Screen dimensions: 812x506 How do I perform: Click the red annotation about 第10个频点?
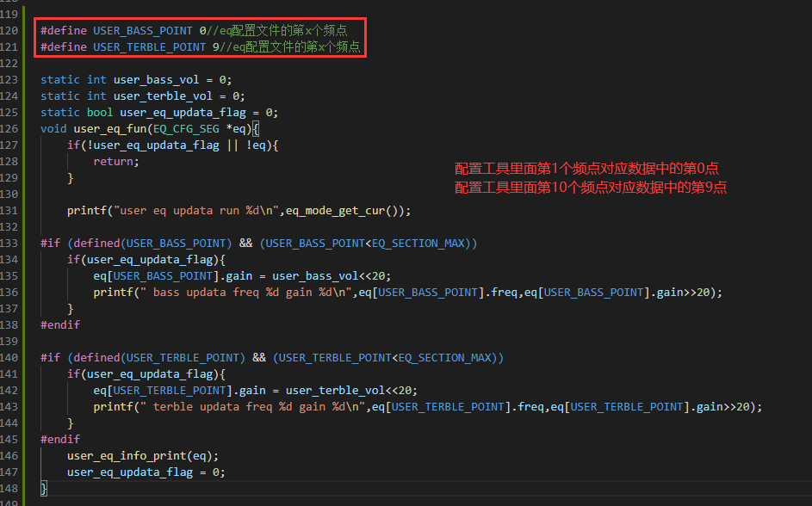(591, 188)
